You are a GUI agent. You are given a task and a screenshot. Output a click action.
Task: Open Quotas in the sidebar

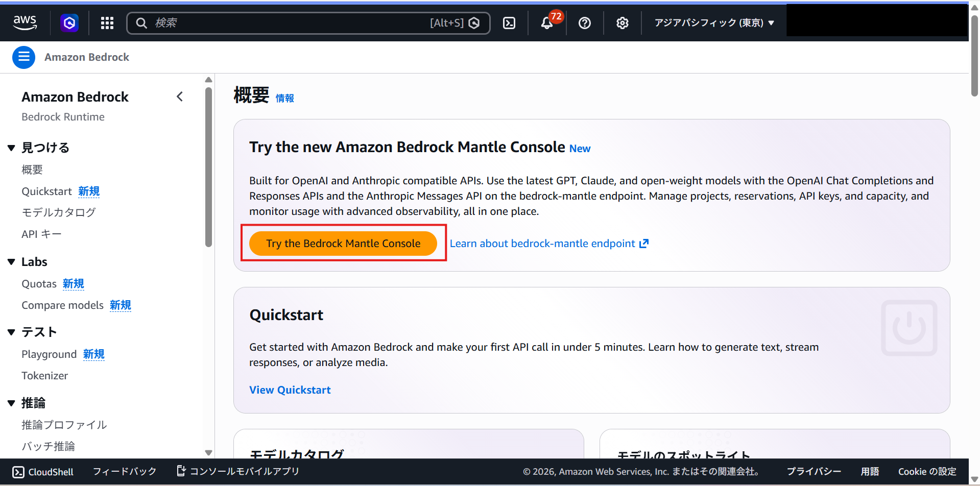point(39,284)
